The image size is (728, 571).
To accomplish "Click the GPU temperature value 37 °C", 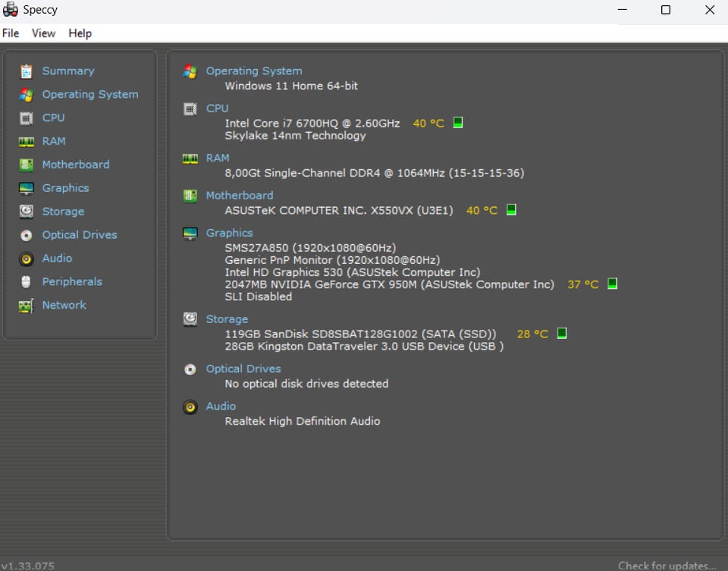I will pos(583,284).
